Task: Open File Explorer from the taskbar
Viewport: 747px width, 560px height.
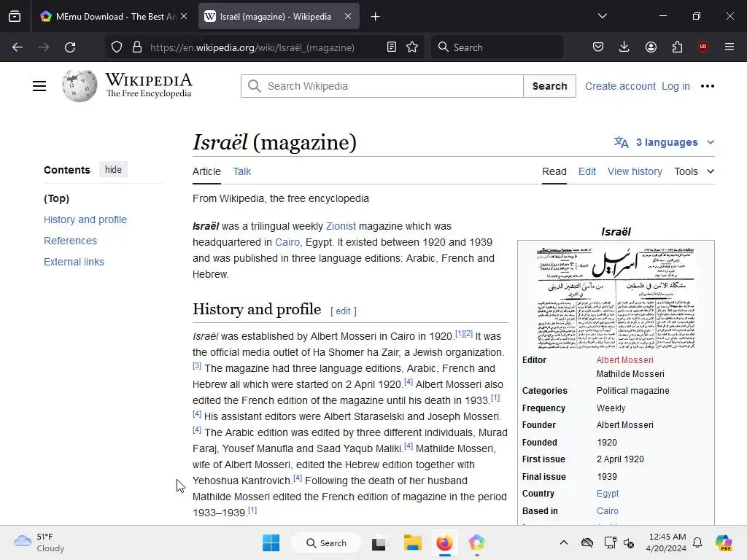Action: (413, 542)
